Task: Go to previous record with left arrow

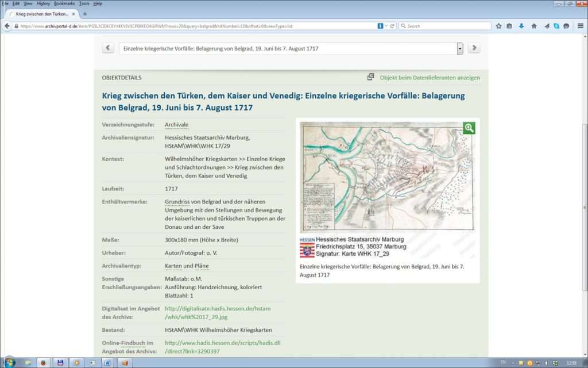Action: (108, 48)
